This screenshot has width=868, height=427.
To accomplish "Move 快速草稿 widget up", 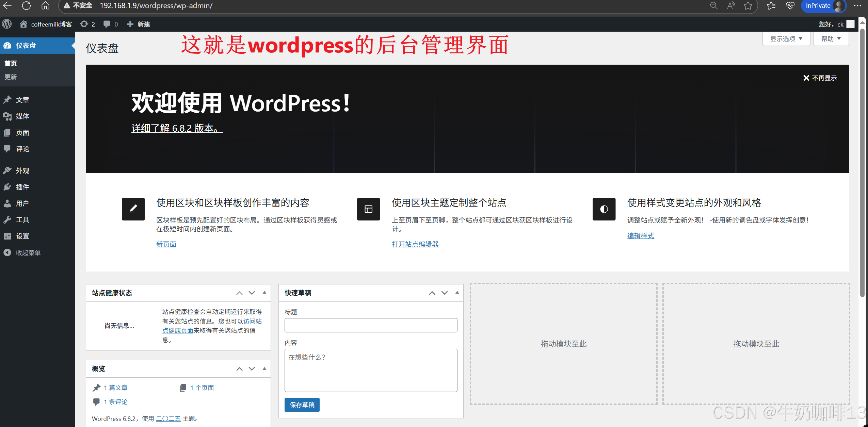I will (432, 293).
